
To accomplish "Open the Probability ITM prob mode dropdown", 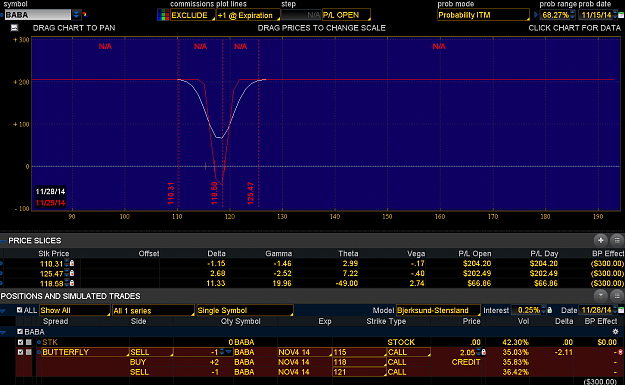I will click(x=483, y=15).
